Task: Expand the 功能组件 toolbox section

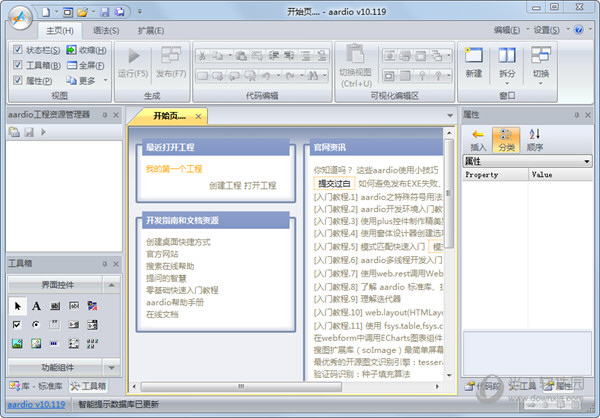Action: tap(111, 368)
